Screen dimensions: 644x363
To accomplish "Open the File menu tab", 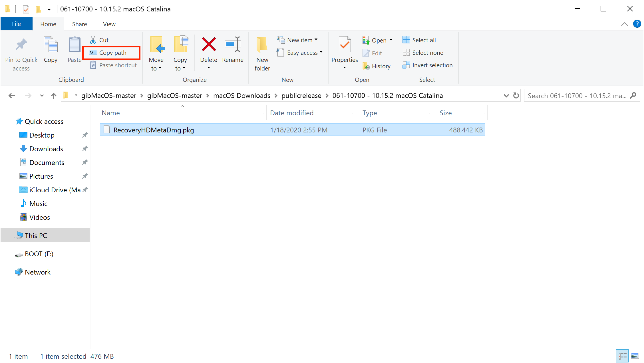I will (16, 24).
